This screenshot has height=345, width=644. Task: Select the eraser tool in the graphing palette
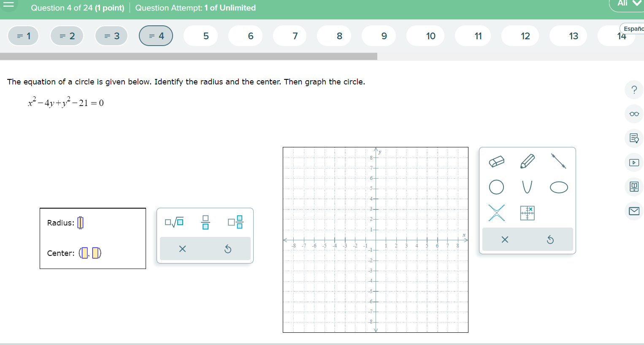tap(497, 161)
